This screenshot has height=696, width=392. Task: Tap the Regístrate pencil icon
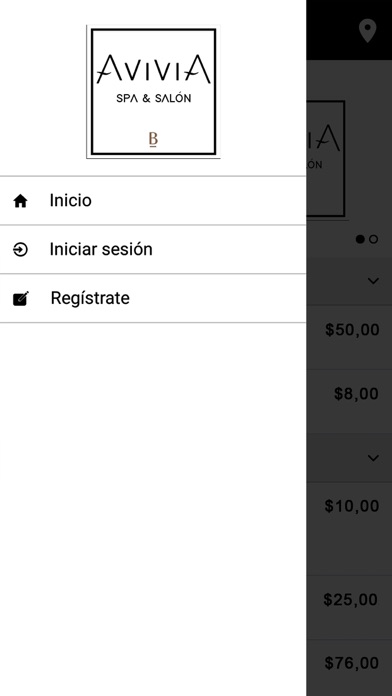21,299
